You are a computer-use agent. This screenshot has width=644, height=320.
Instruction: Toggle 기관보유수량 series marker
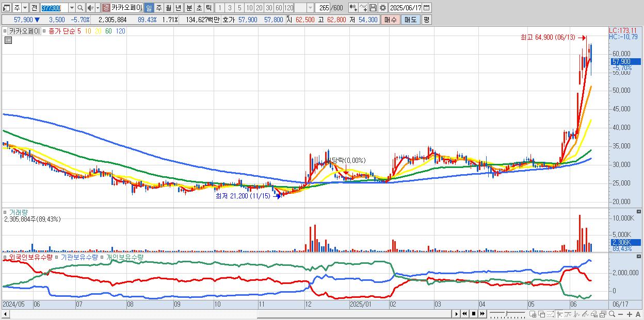(57, 257)
